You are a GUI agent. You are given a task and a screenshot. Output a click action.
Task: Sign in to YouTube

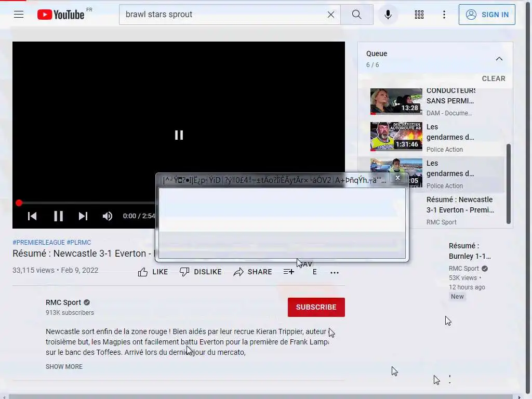486,14
